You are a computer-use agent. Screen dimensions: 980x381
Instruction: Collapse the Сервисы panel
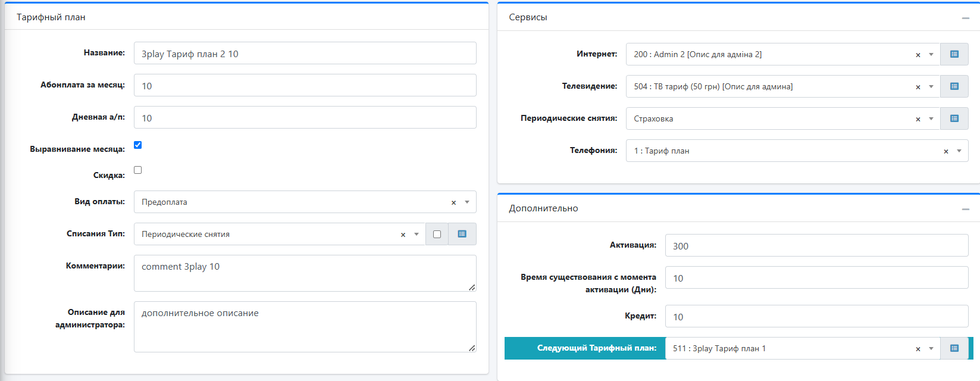pos(965,18)
